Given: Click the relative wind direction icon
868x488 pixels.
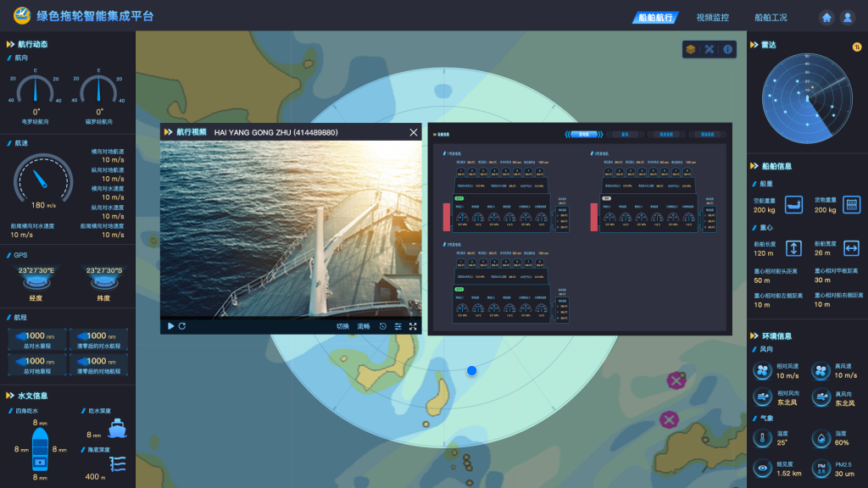Looking at the screenshot, I should (762, 396).
